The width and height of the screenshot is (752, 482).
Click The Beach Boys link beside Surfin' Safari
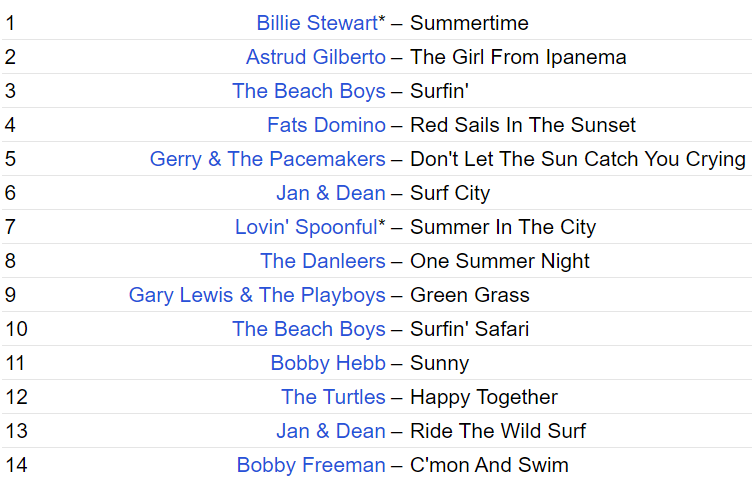(308, 329)
